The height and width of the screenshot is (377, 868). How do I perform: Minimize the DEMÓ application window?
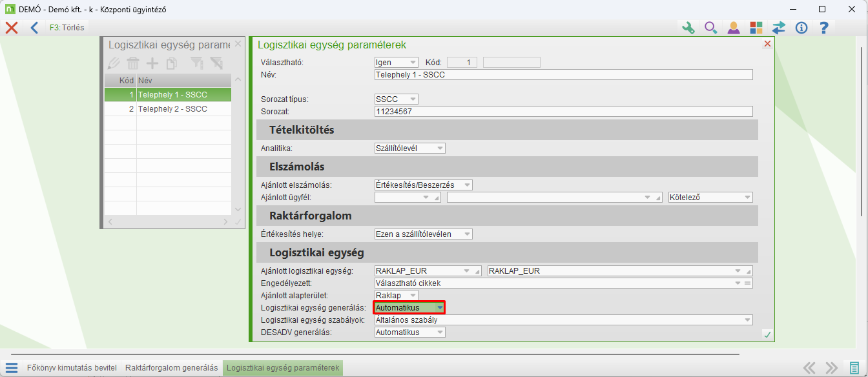[792, 9]
